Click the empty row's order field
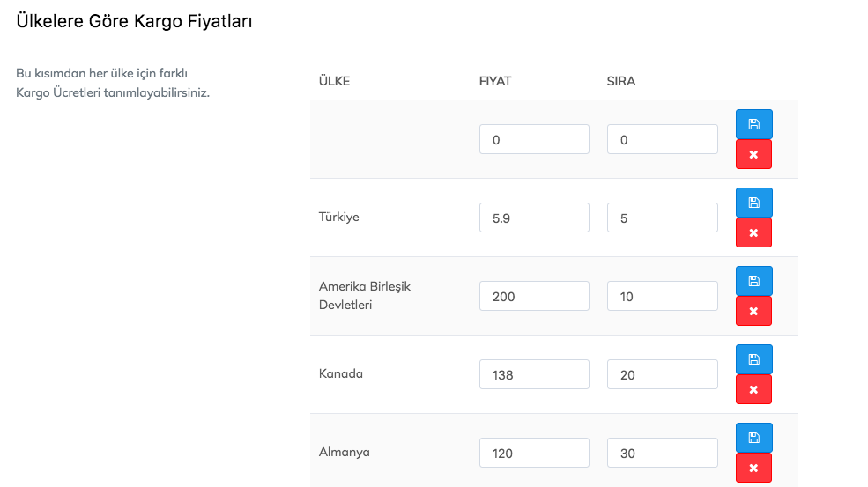The height and width of the screenshot is (487, 868). [x=662, y=140]
